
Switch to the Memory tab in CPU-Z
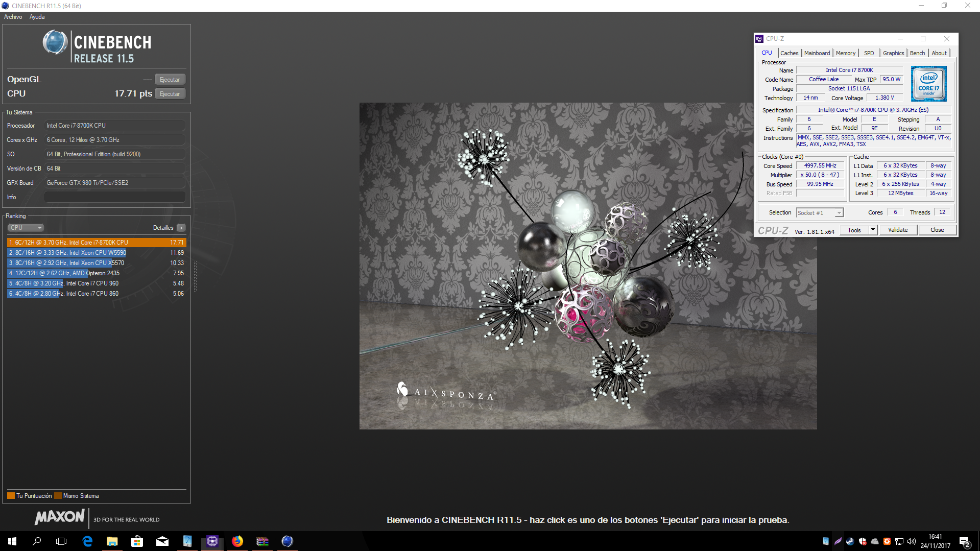pyautogui.click(x=846, y=53)
